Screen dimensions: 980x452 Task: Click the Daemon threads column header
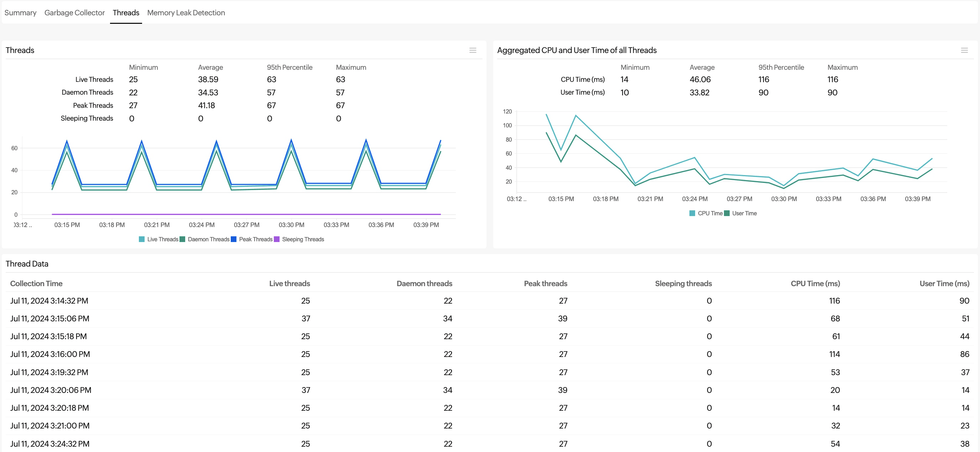pyautogui.click(x=424, y=283)
